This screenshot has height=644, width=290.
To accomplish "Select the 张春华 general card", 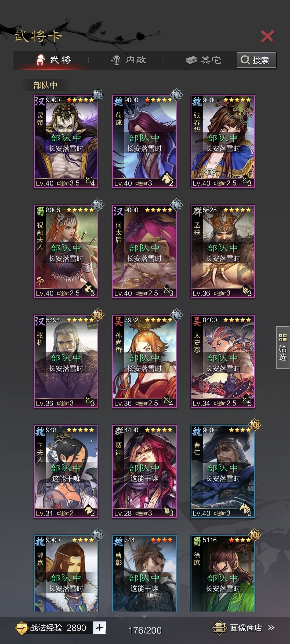I will click(223, 141).
